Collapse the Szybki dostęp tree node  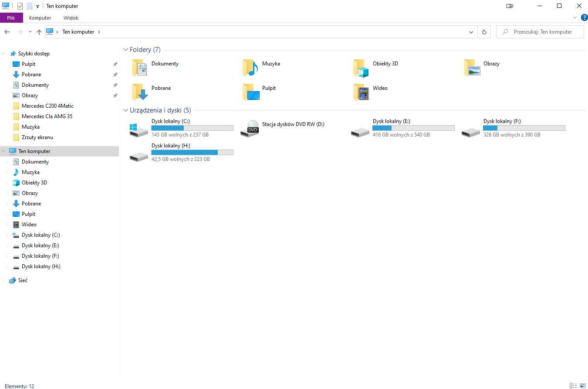click(x=3, y=54)
